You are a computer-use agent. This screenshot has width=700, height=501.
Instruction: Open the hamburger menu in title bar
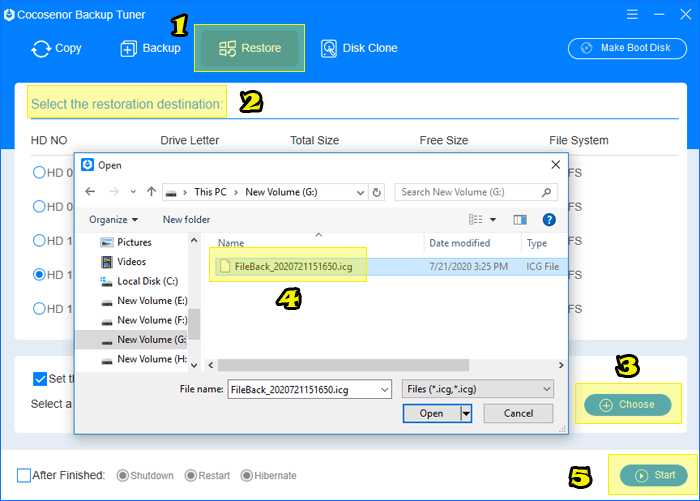point(632,15)
